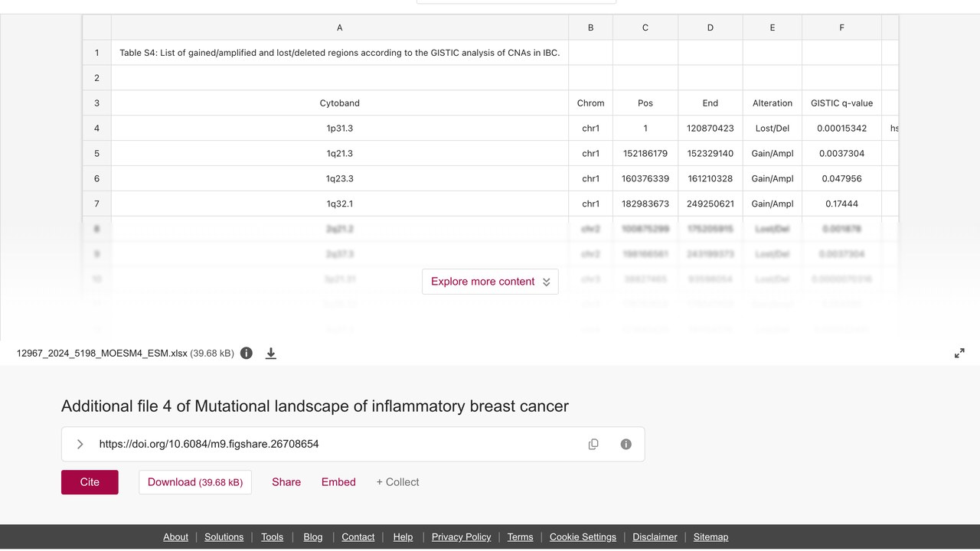Select cell 1p31.3 in row 4
Image resolution: width=980 pixels, height=551 pixels.
(x=340, y=129)
